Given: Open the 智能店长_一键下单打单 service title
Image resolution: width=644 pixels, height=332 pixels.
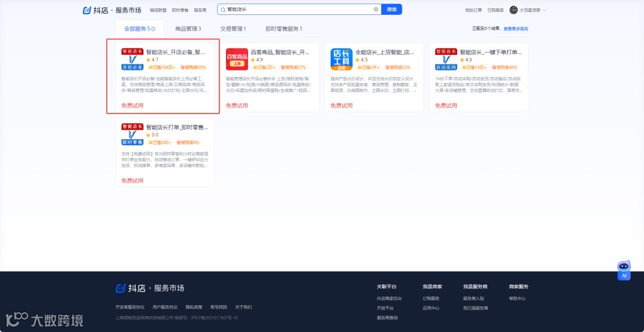Looking at the screenshot, I should [491, 52].
